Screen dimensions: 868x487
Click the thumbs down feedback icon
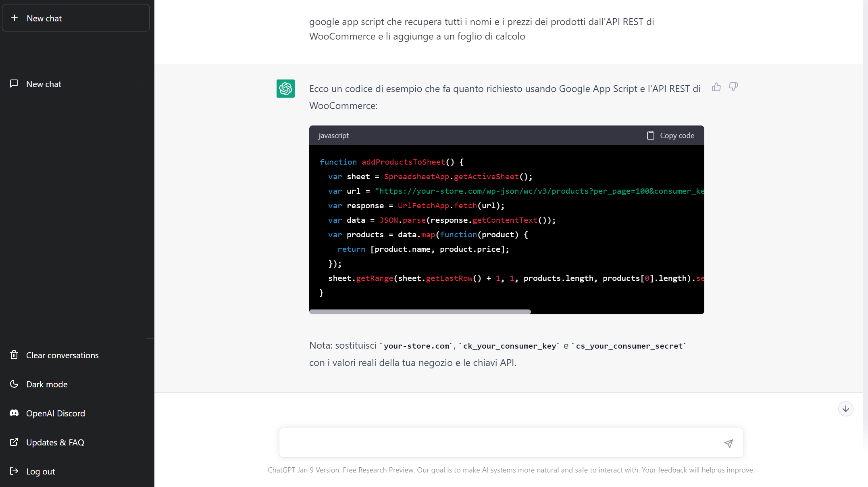click(733, 87)
